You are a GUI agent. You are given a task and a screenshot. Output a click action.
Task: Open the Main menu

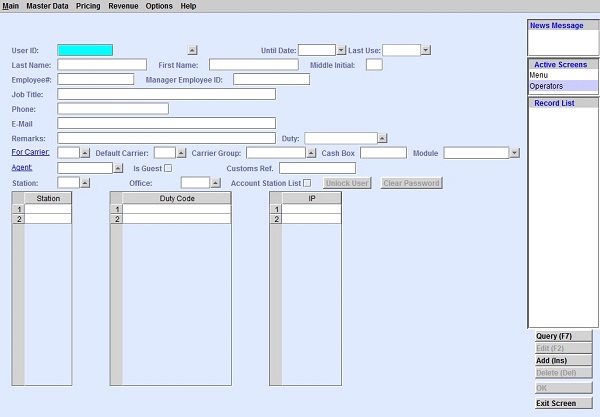[10, 6]
